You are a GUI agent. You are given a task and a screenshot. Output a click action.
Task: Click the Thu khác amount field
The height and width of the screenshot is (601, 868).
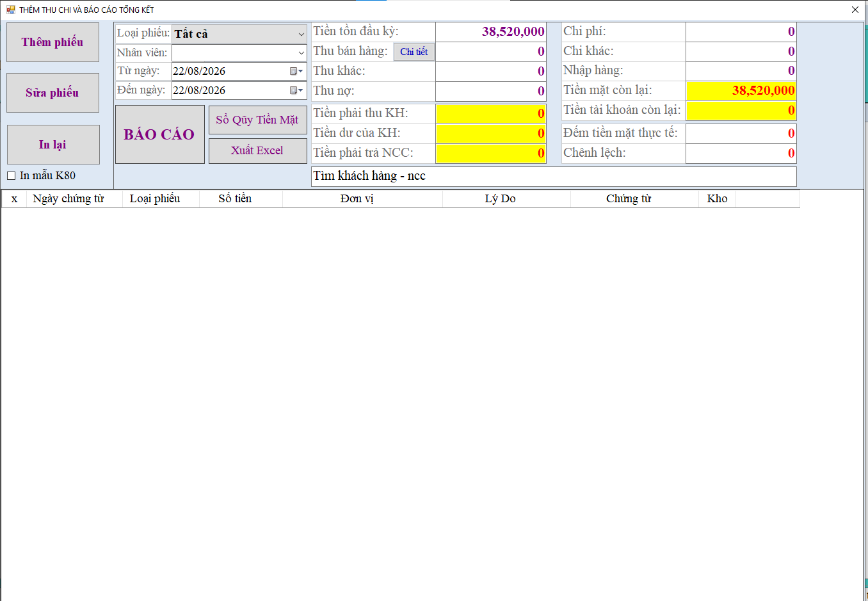pos(491,72)
